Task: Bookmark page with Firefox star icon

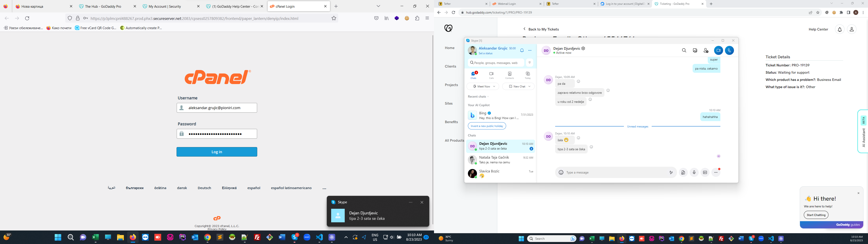Action: (334, 19)
